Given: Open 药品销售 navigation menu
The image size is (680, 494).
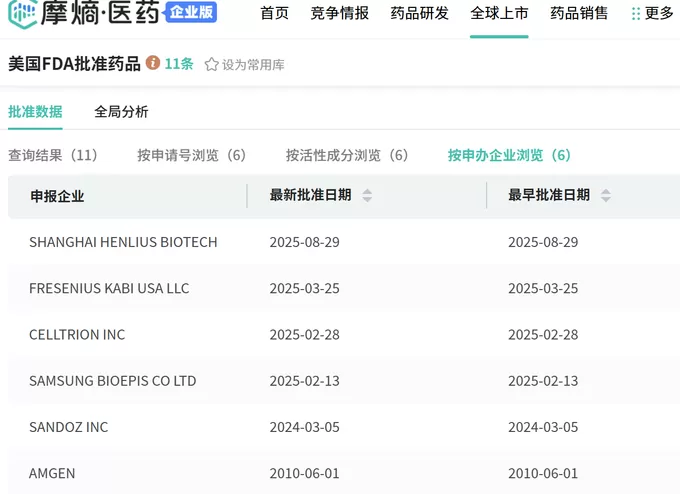Looking at the screenshot, I should point(579,14).
